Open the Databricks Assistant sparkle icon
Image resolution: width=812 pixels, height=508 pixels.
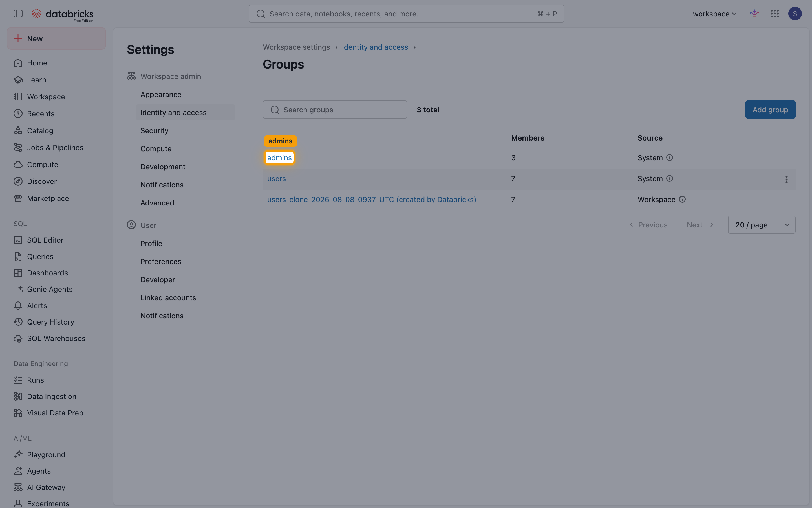[754, 14]
